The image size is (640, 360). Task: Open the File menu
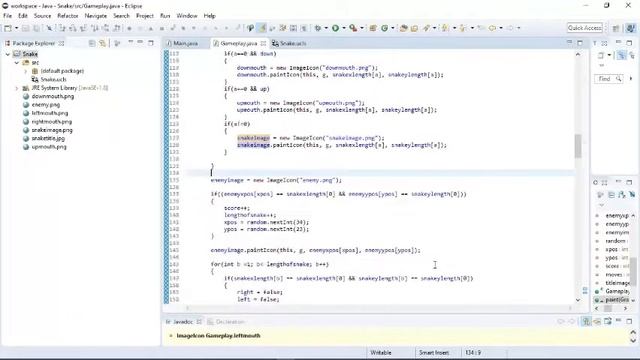pos(7,16)
